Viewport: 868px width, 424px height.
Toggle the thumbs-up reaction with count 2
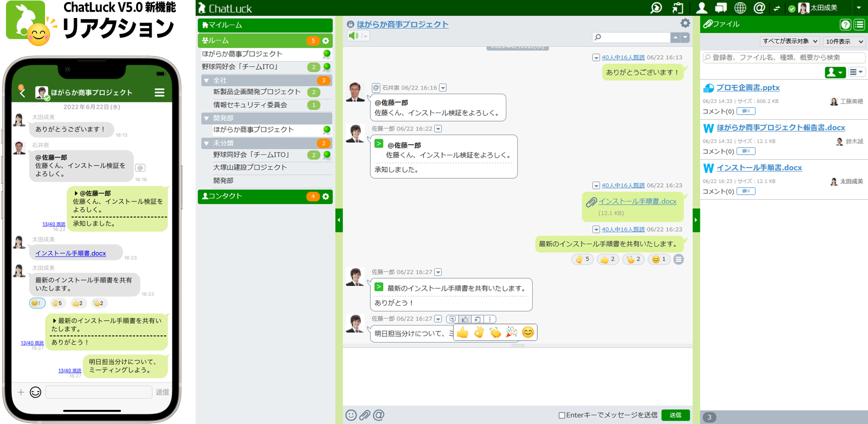(x=608, y=259)
